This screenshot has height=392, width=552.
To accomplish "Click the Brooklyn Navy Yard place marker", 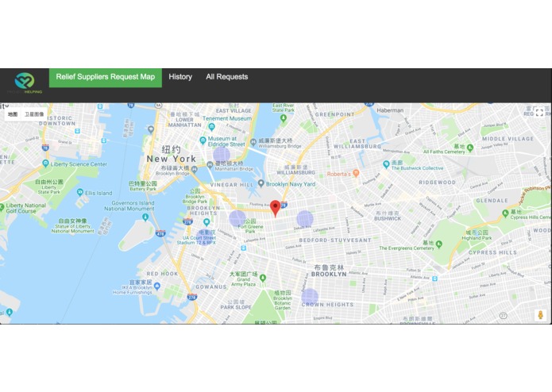I will [261, 183].
